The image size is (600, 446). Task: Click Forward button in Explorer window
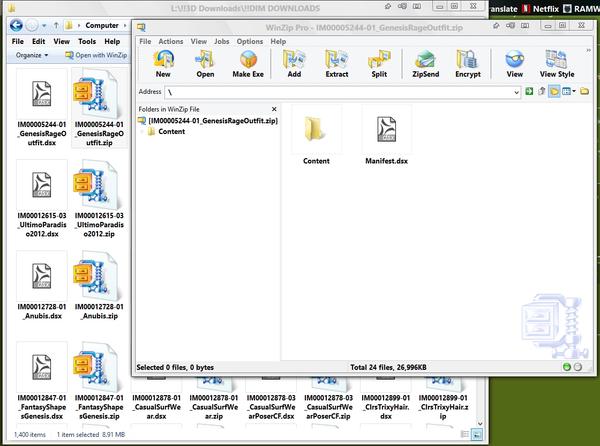(32, 26)
